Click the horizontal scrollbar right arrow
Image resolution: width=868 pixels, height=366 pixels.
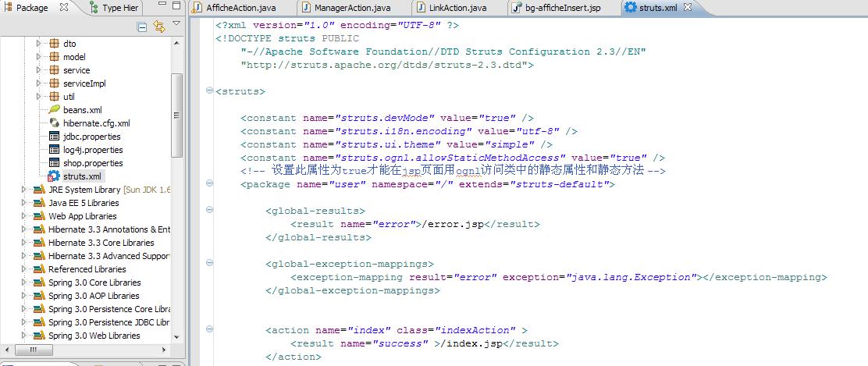pos(164,350)
